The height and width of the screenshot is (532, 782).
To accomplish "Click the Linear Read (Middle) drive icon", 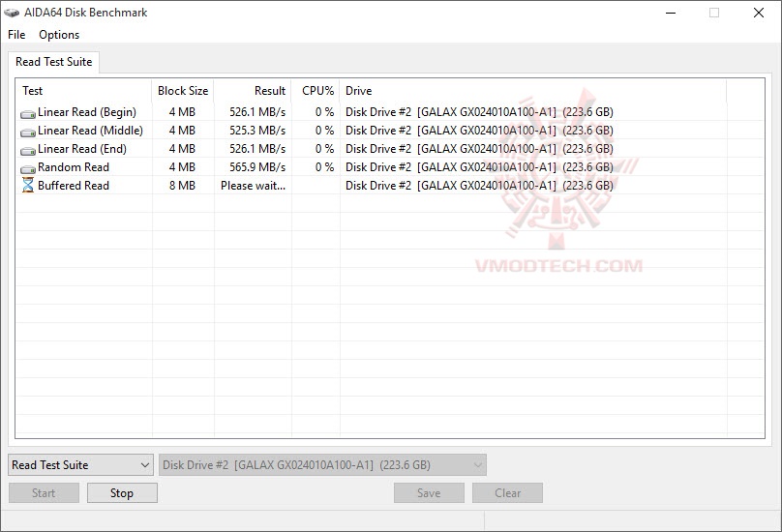I will (28, 133).
